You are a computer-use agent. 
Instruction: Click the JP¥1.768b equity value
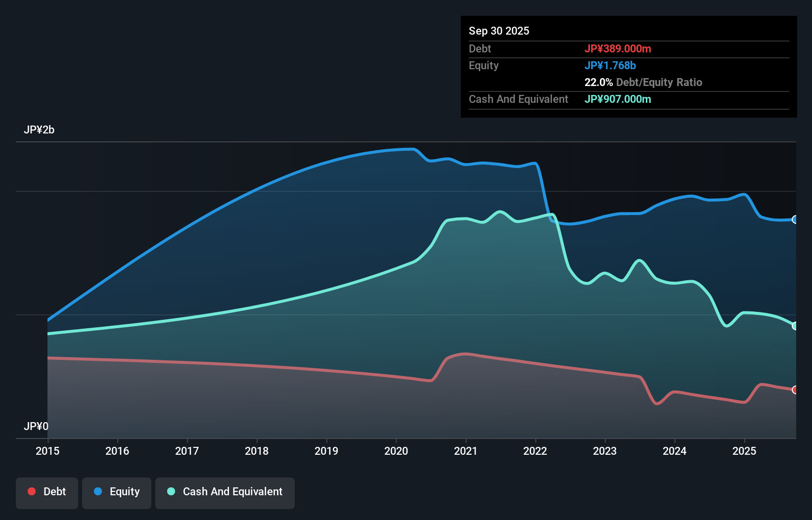(x=610, y=65)
